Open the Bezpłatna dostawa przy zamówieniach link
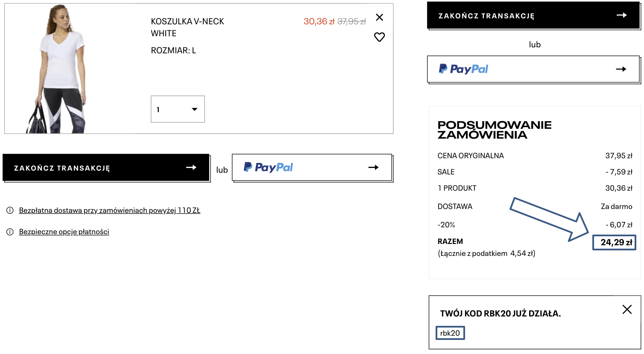 110,210
